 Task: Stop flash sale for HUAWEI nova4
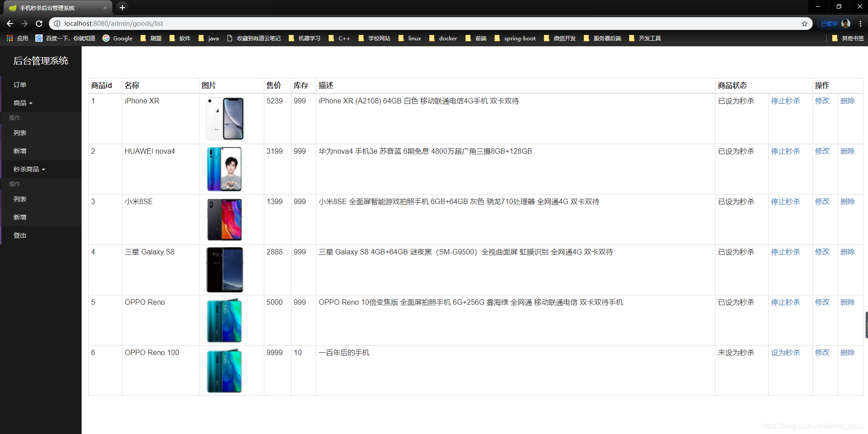tap(786, 151)
